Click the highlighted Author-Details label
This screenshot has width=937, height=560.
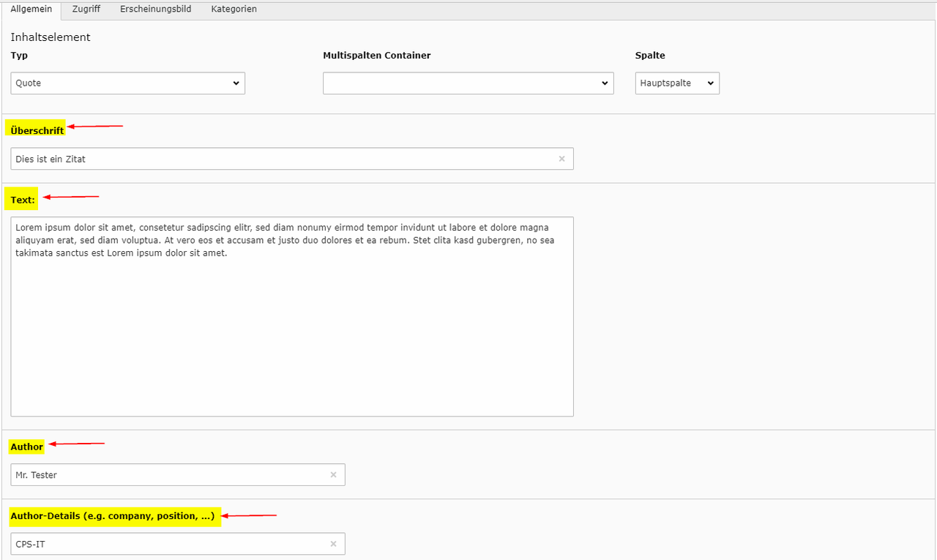click(x=113, y=516)
